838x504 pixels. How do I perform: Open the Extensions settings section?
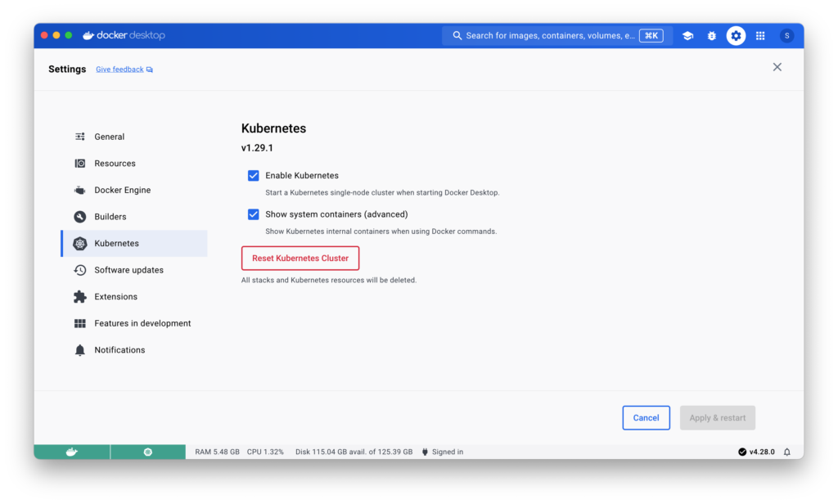115,297
